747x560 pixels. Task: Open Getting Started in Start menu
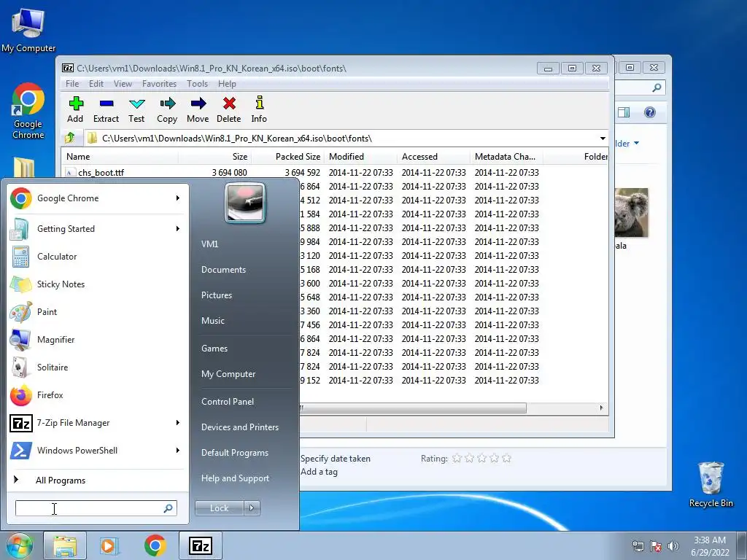[x=66, y=228]
